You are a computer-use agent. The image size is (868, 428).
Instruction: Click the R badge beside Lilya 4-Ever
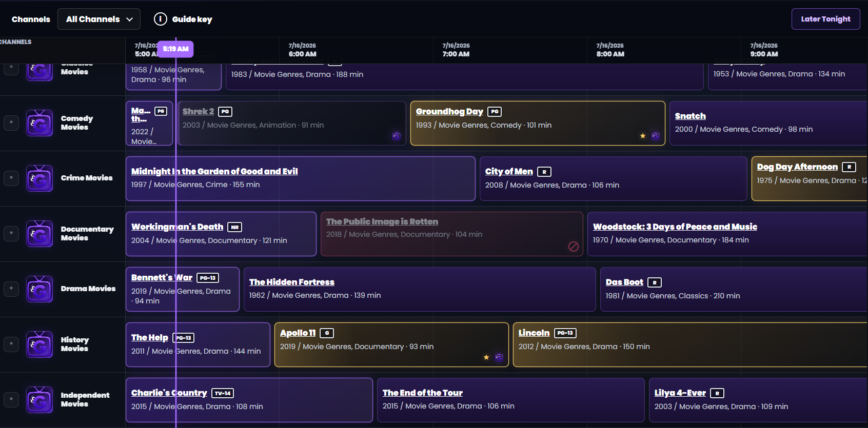tap(717, 393)
